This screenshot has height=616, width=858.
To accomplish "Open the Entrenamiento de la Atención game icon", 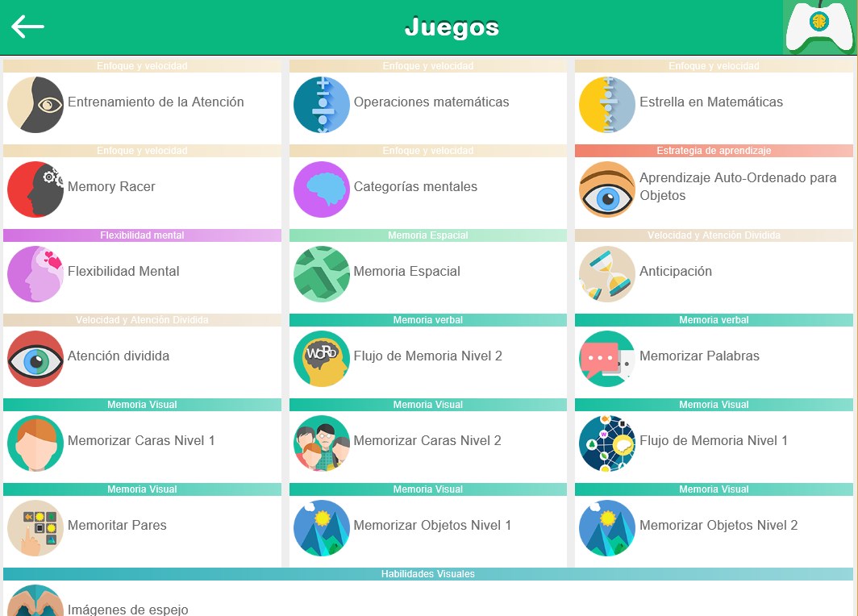I will (x=35, y=102).
